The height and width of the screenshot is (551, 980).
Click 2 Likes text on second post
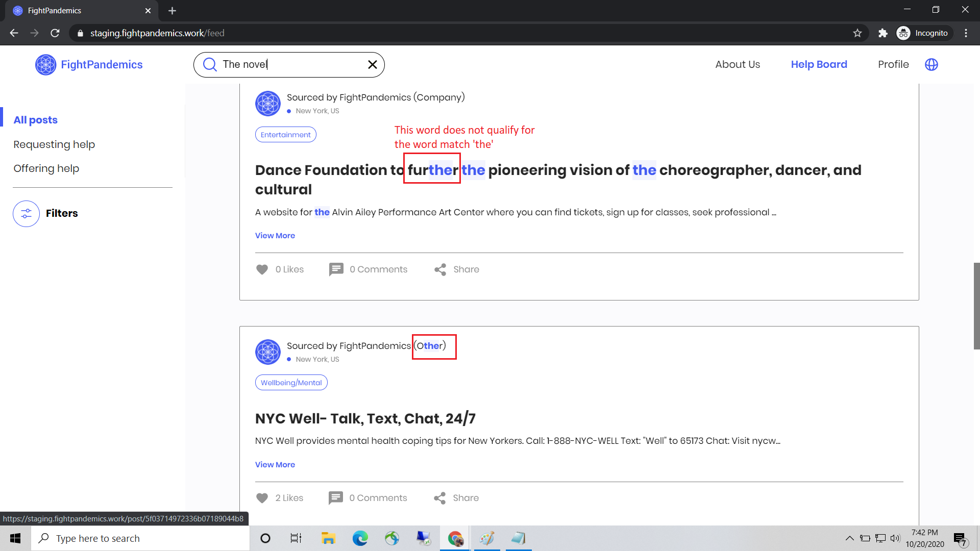(289, 498)
